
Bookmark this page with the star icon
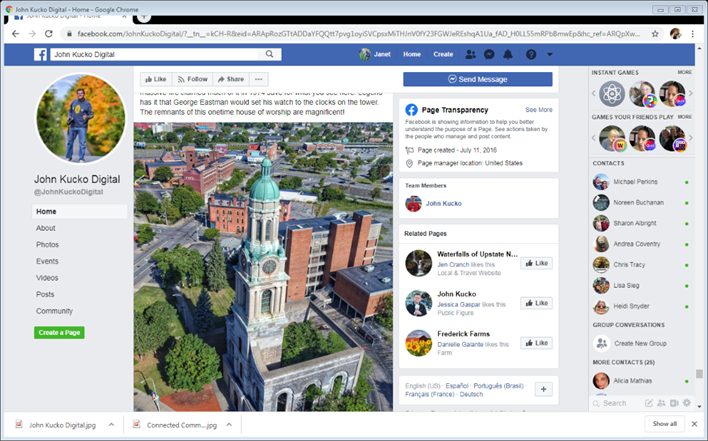pyautogui.click(x=655, y=34)
